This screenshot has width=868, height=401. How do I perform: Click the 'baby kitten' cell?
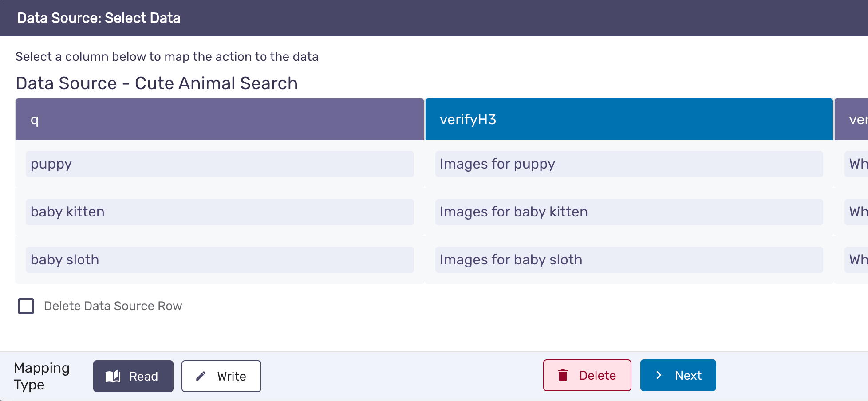coord(220,212)
